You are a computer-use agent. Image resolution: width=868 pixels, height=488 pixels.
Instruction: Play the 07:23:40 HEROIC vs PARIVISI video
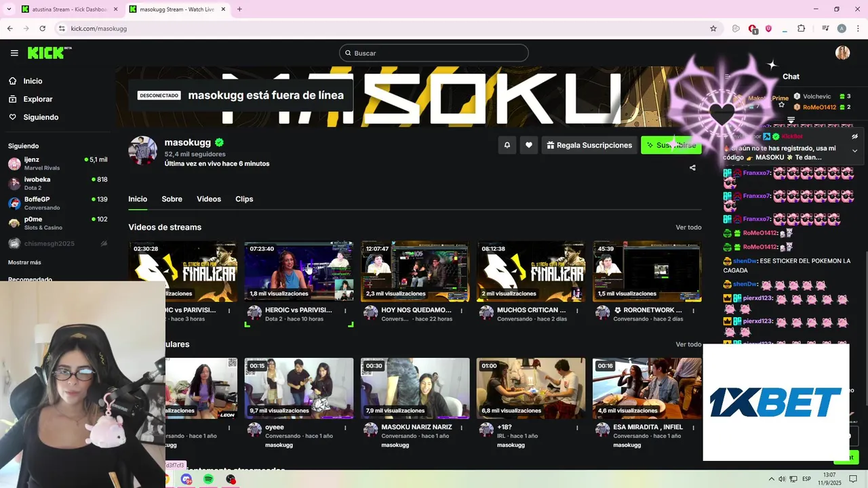tap(299, 271)
